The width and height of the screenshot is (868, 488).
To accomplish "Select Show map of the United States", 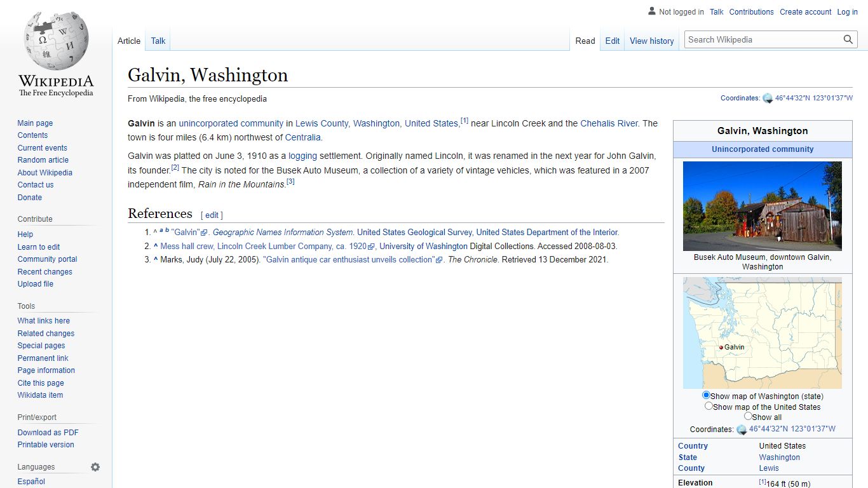I will [709, 406].
